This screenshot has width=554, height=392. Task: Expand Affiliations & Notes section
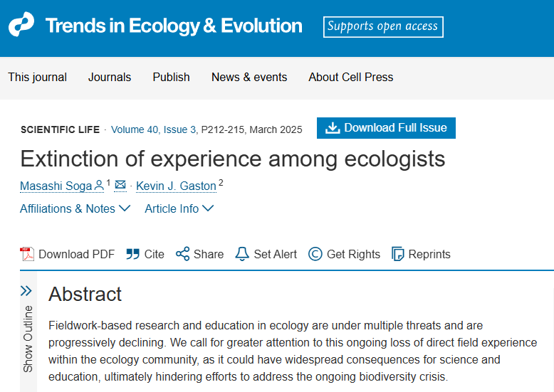(x=75, y=208)
